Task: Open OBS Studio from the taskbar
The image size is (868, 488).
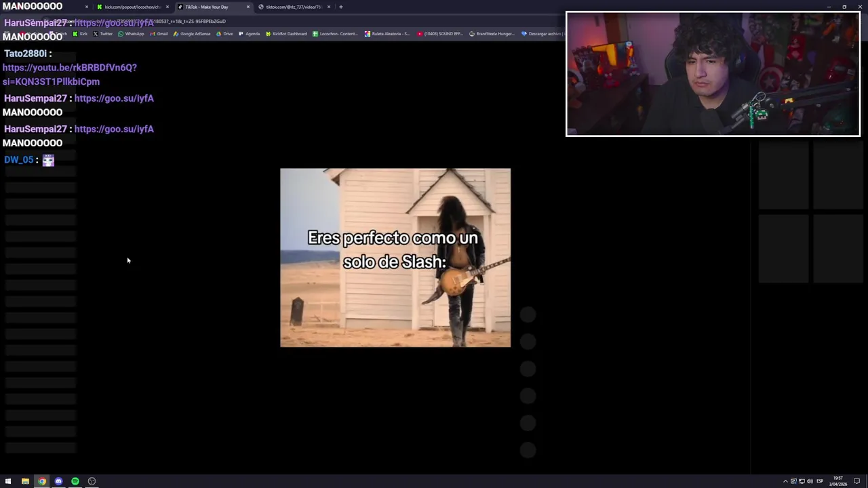Action: [x=92, y=481]
